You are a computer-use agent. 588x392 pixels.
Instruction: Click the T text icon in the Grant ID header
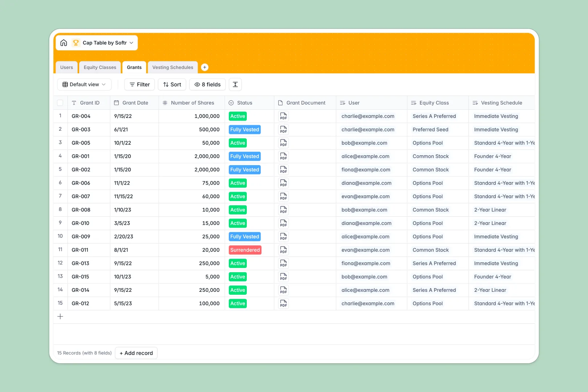click(x=74, y=103)
